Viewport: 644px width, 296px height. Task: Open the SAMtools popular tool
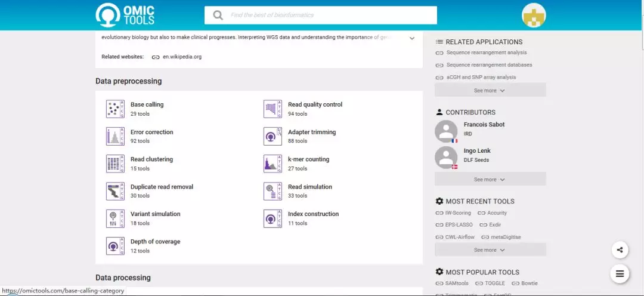457,283
